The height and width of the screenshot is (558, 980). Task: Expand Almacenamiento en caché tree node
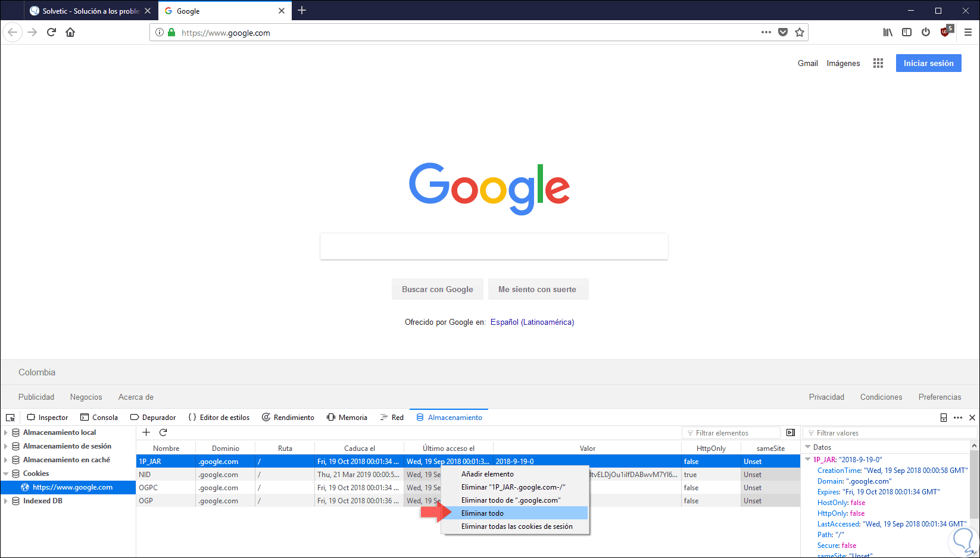coord(6,460)
